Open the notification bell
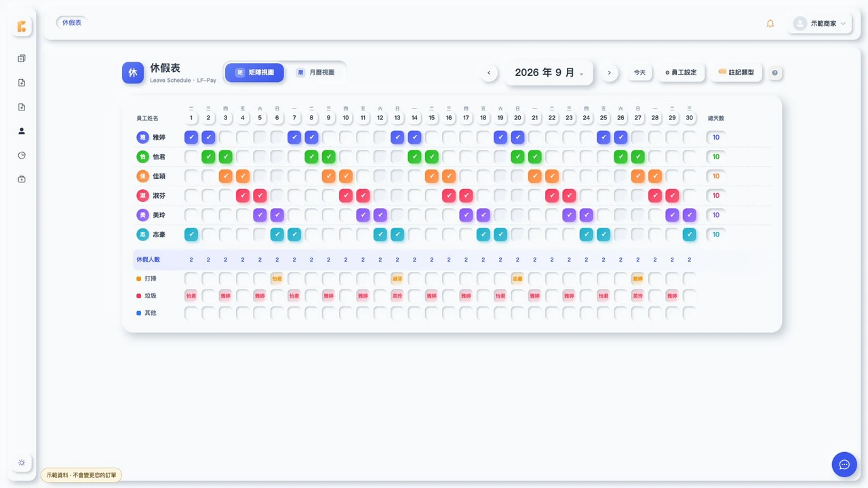The image size is (868, 488). [x=770, y=23]
